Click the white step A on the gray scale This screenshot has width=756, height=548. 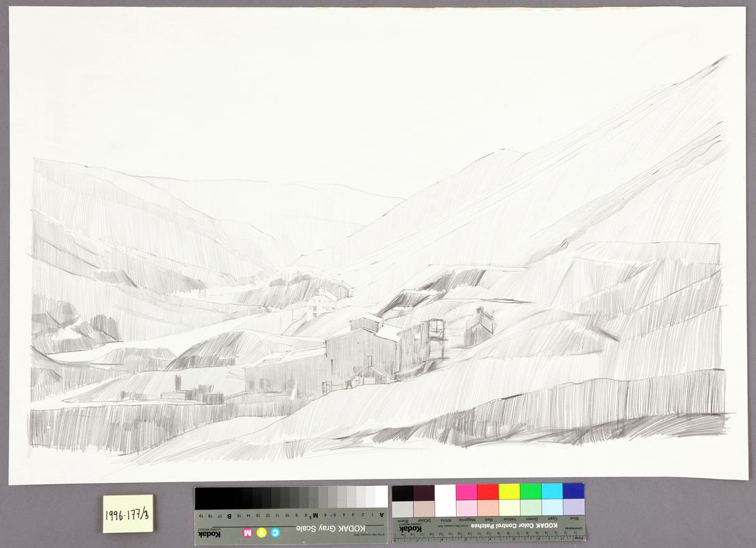(381, 497)
